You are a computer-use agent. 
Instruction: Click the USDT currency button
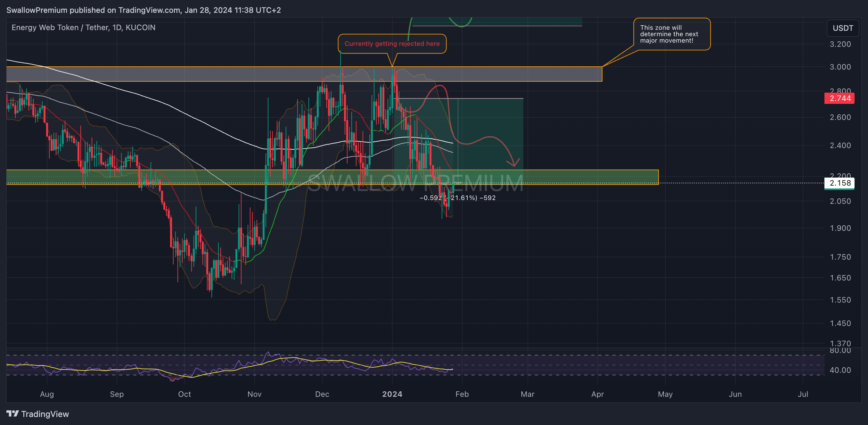pyautogui.click(x=843, y=28)
